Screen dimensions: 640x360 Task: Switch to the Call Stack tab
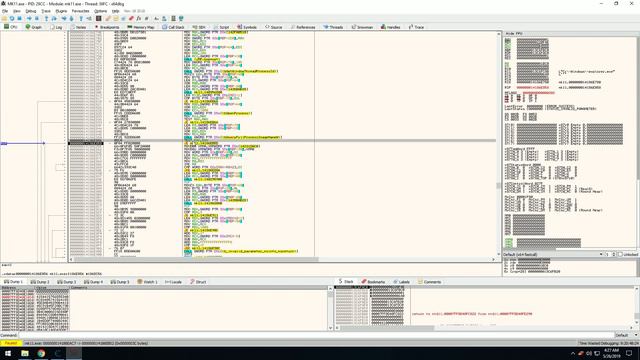(x=173, y=27)
